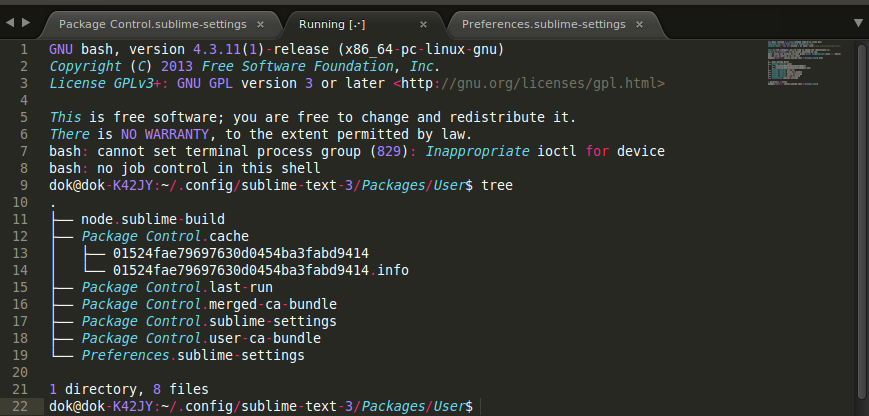Click the 'node.sublime-build' file name
Image resolution: width=869 pixels, height=416 pixels.
[x=153, y=219]
